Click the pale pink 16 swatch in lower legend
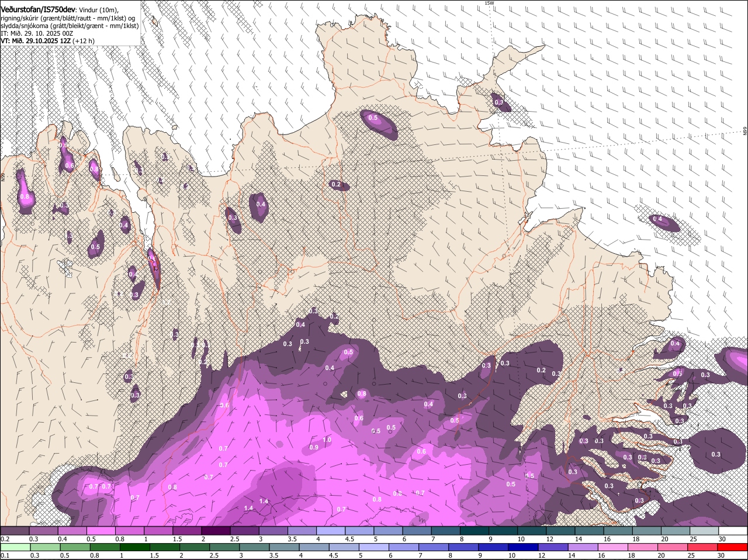Viewport: 748px width, 560px height. pyautogui.click(x=614, y=547)
